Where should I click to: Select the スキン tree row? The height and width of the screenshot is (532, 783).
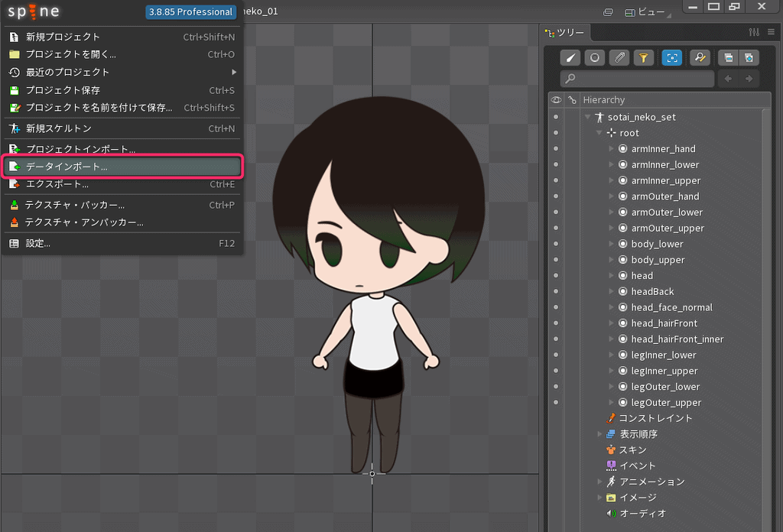pos(627,449)
